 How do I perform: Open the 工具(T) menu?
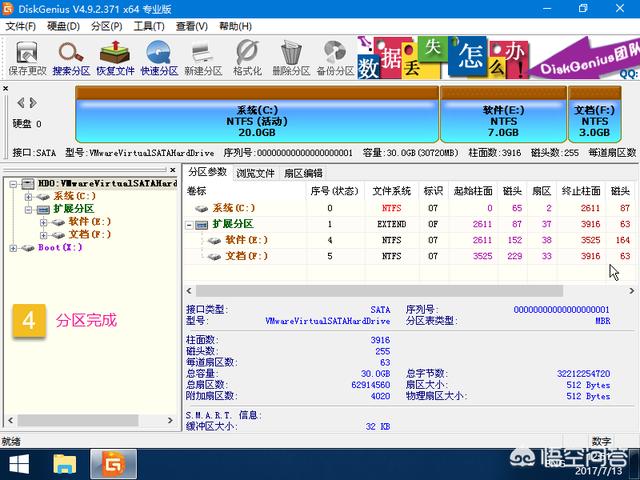[x=149, y=27]
